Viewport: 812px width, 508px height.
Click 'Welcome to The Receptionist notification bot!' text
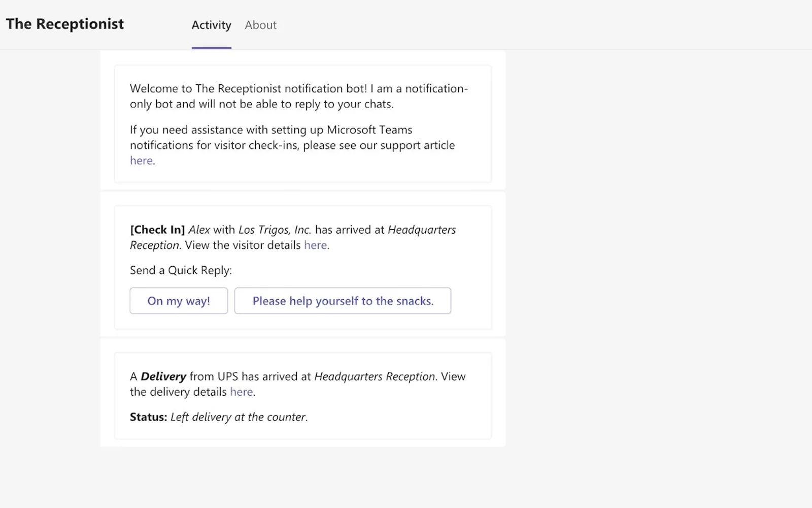(248, 88)
